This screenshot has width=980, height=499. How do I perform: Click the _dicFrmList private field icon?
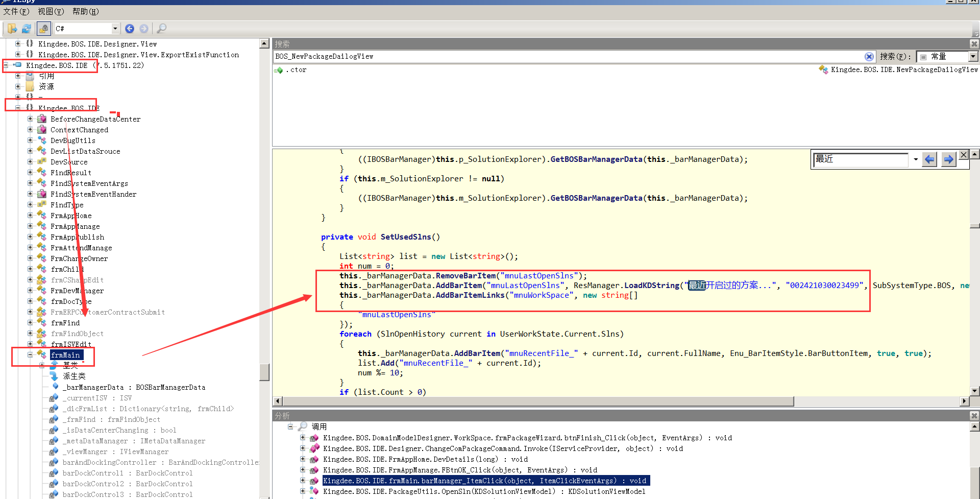(54, 408)
